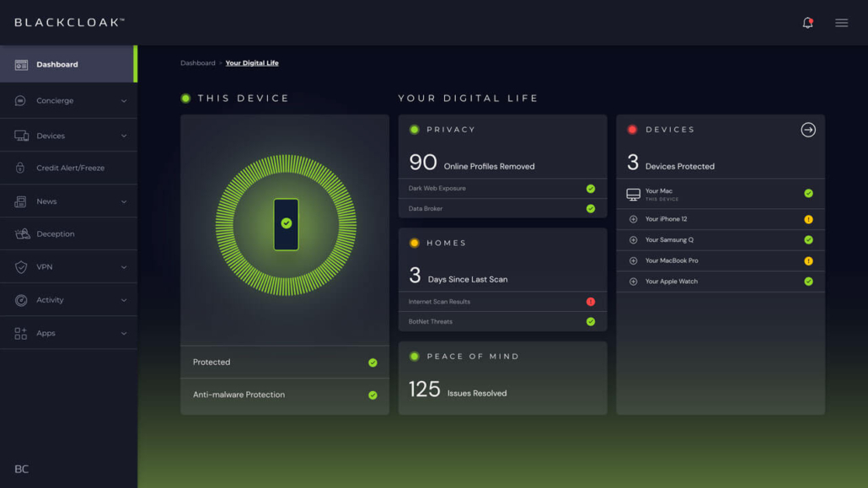Screen dimensions: 868x488
Task: Click the Your Mac monitor icon
Action: (633, 194)
